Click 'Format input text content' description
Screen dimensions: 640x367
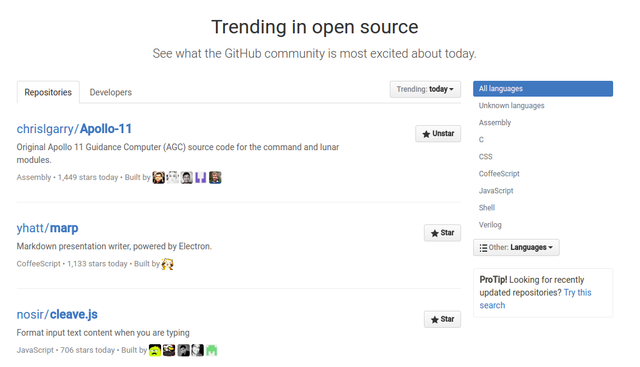tap(103, 333)
